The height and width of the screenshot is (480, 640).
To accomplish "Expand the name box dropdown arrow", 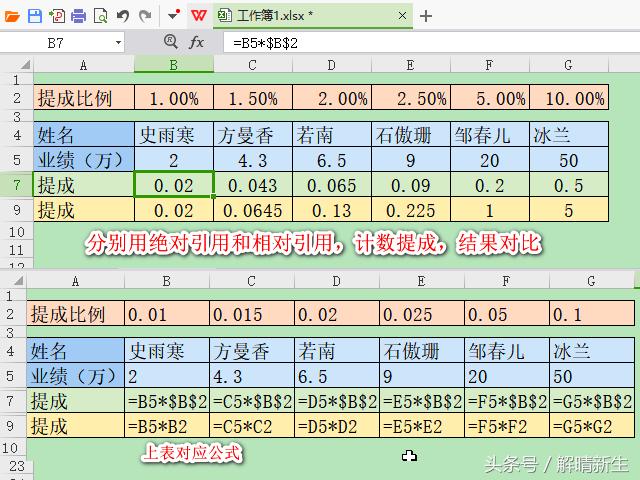I will click(x=118, y=42).
